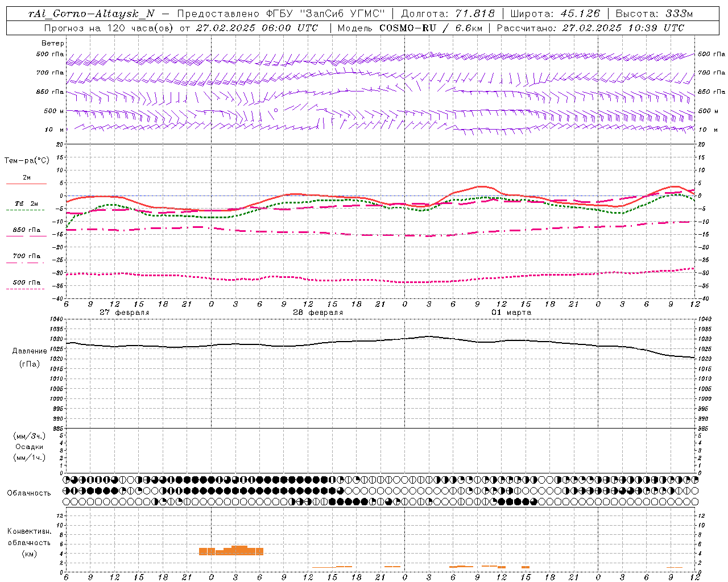728x582 pixels.
Task: Click the Давление pressure panel label
Action: tap(30, 351)
